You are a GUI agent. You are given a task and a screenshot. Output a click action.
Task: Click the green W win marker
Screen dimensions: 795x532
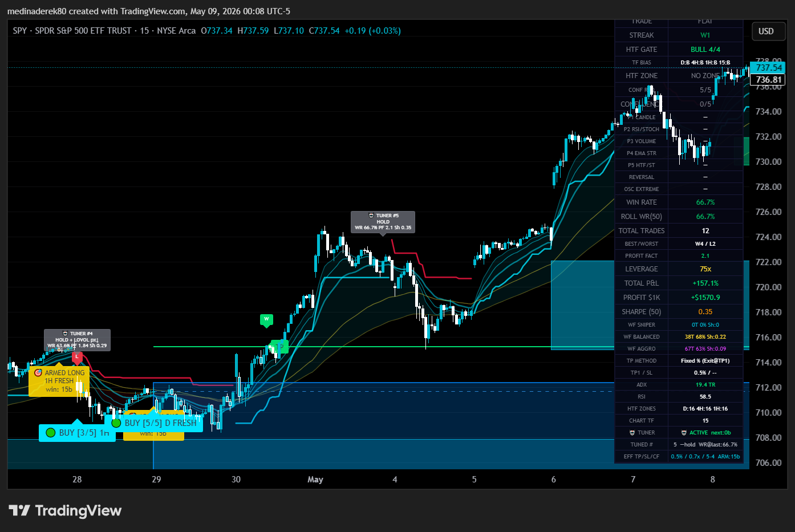pyautogui.click(x=266, y=320)
